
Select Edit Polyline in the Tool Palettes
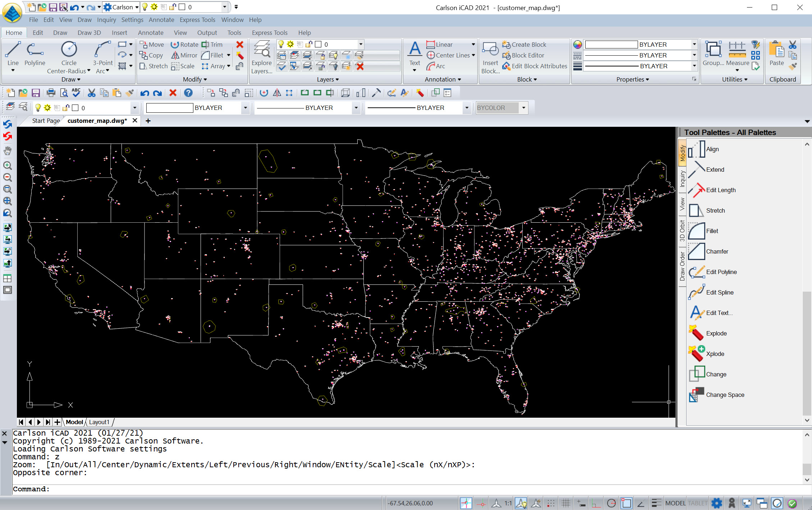point(722,272)
